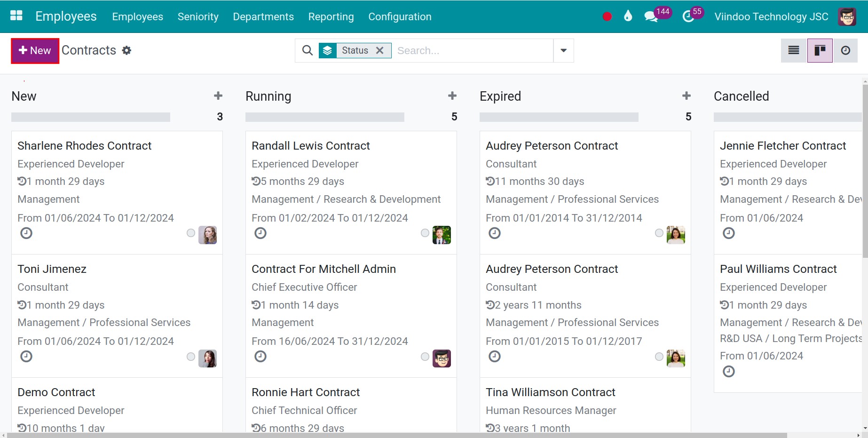868x438 pixels.
Task: Open the Employees menu
Action: click(137, 16)
